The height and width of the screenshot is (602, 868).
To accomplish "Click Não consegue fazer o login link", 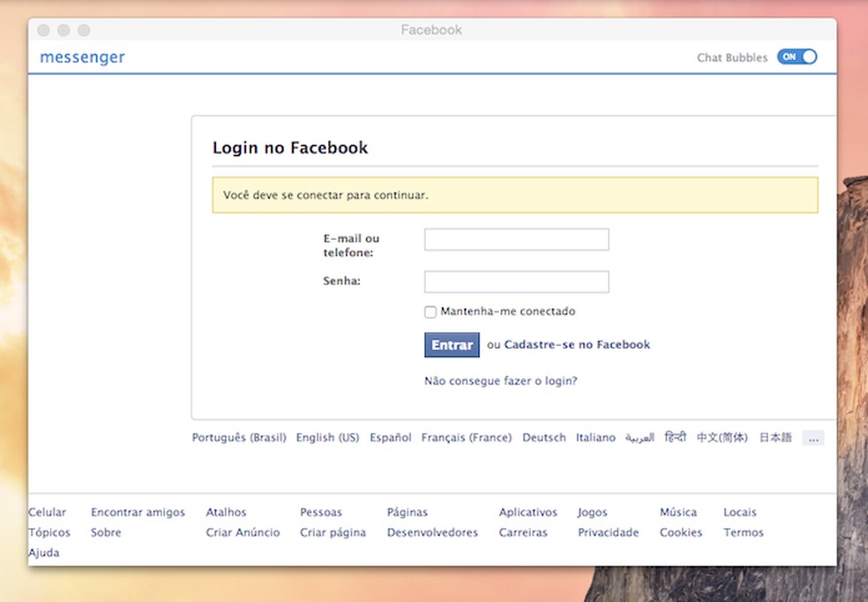I will pyautogui.click(x=500, y=380).
